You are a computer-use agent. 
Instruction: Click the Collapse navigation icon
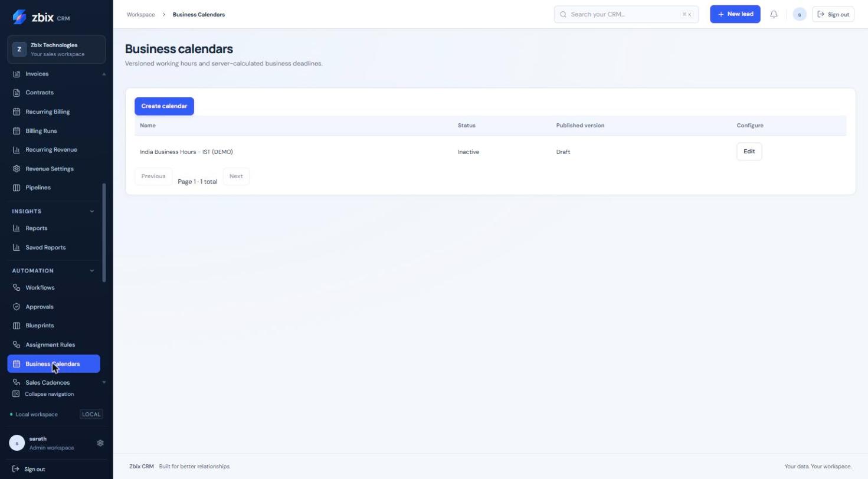(16, 394)
